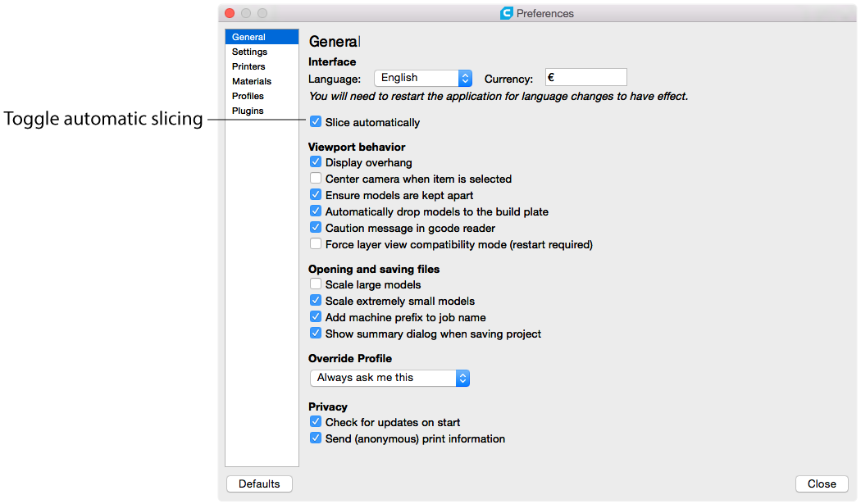
Task: Click the Defaults button
Action: point(259,484)
